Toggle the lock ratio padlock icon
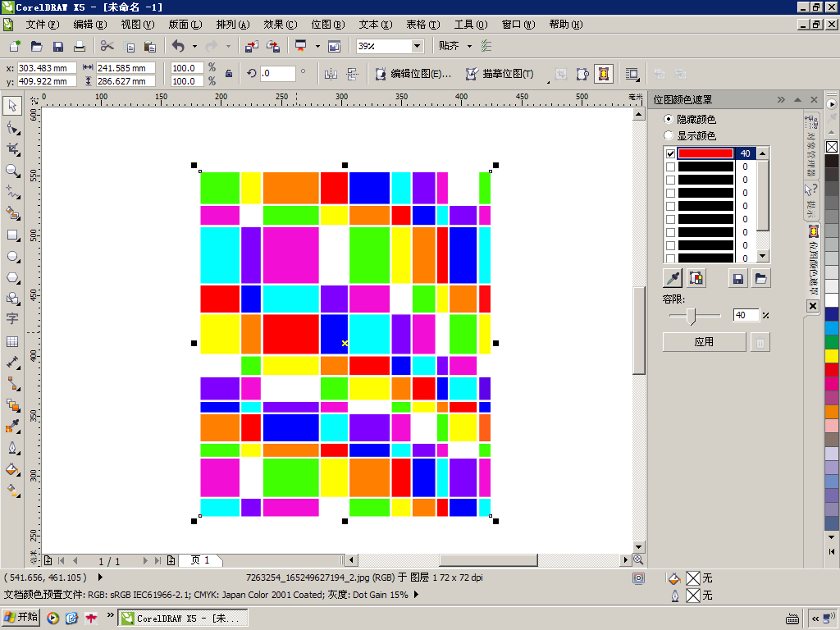Image resolution: width=840 pixels, height=630 pixels. click(x=229, y=74)
